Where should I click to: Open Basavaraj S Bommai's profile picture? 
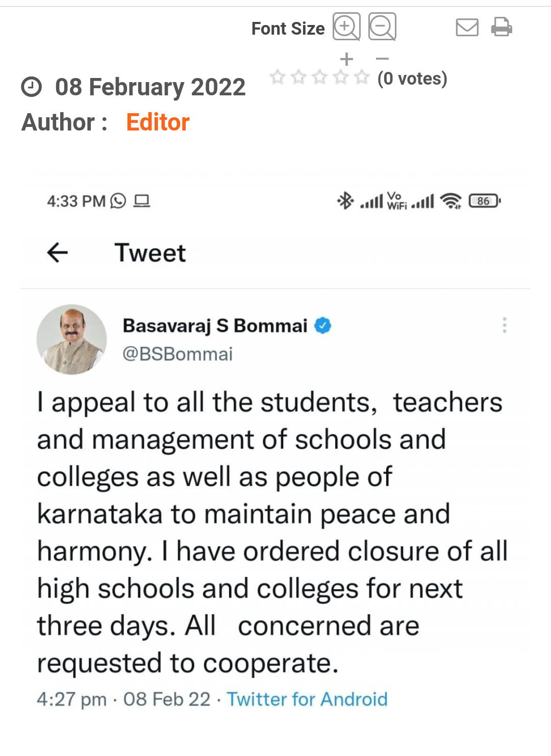point(71,340)
